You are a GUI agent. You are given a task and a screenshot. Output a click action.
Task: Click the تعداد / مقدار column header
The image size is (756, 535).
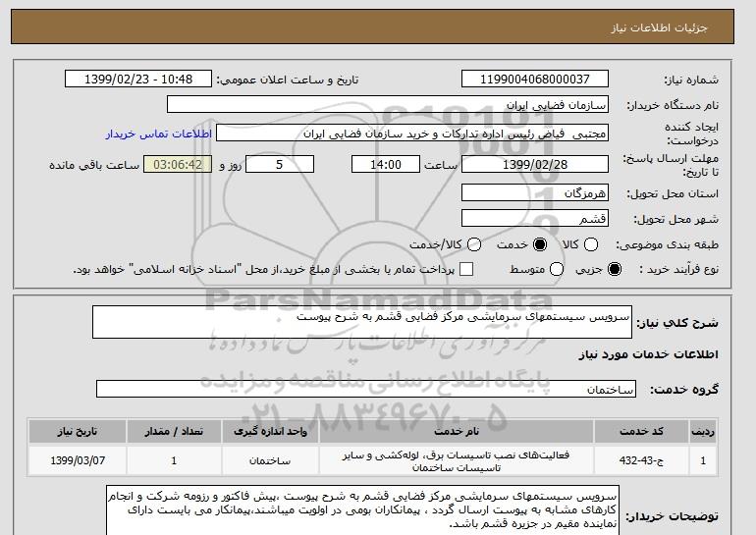click(x=174, y=431)
